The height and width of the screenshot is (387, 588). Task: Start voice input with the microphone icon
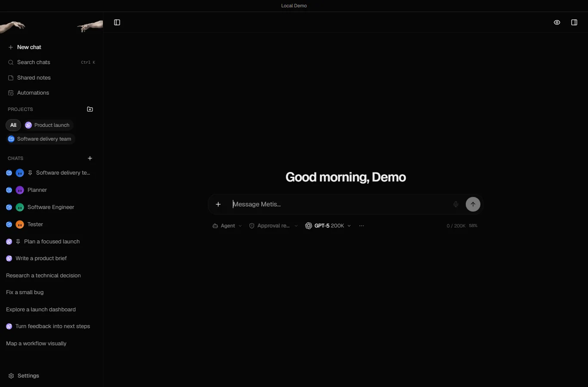(x=456, y=204)
